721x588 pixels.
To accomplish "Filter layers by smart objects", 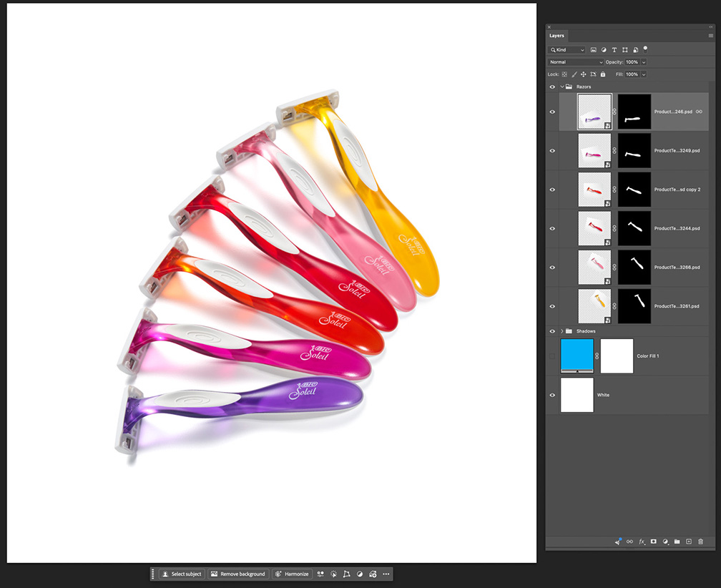I will [x=635, y=49].
